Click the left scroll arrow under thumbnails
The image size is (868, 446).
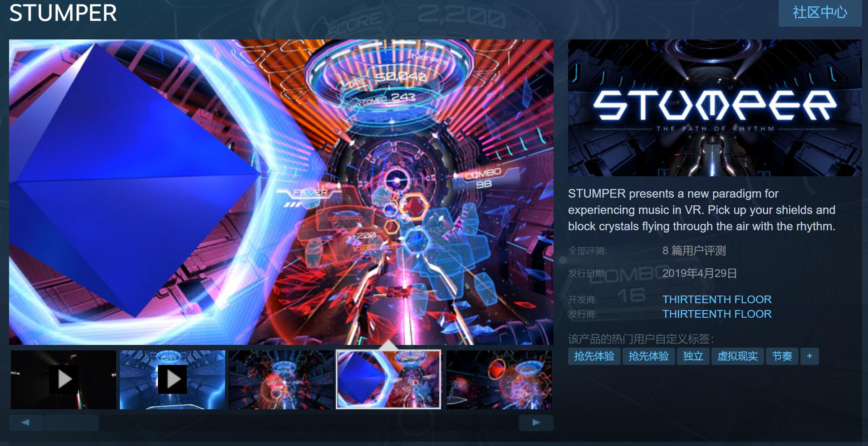[26, 422]
